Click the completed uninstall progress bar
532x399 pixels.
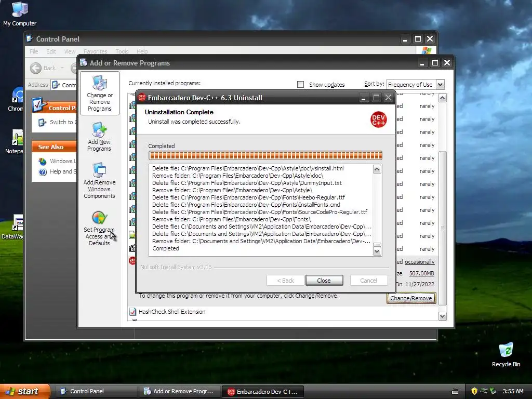(265, 155)
